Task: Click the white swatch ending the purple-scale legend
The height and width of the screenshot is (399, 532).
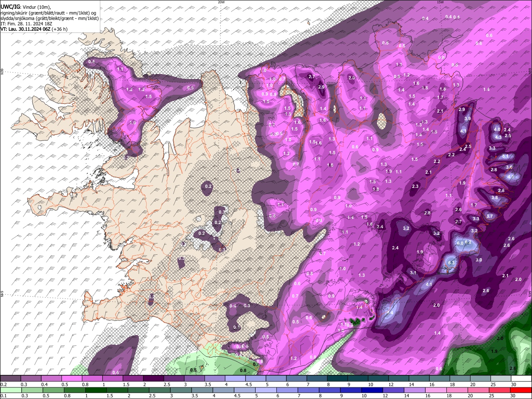Action: [x=521, y=379]
